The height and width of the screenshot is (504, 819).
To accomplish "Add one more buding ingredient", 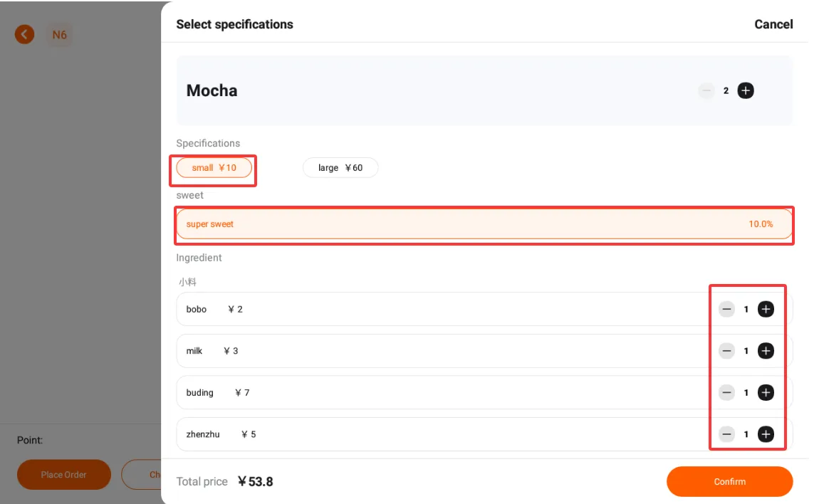I will [766, 392].
